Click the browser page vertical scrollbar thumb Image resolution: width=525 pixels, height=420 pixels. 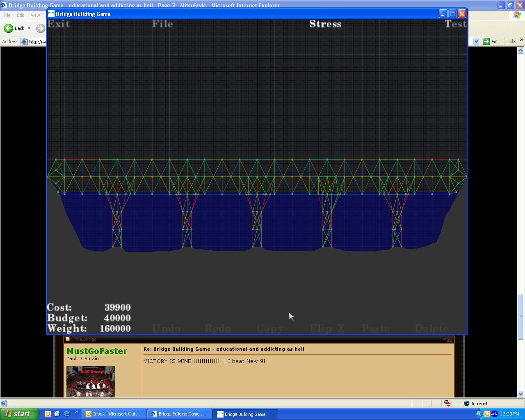[521, 317]
